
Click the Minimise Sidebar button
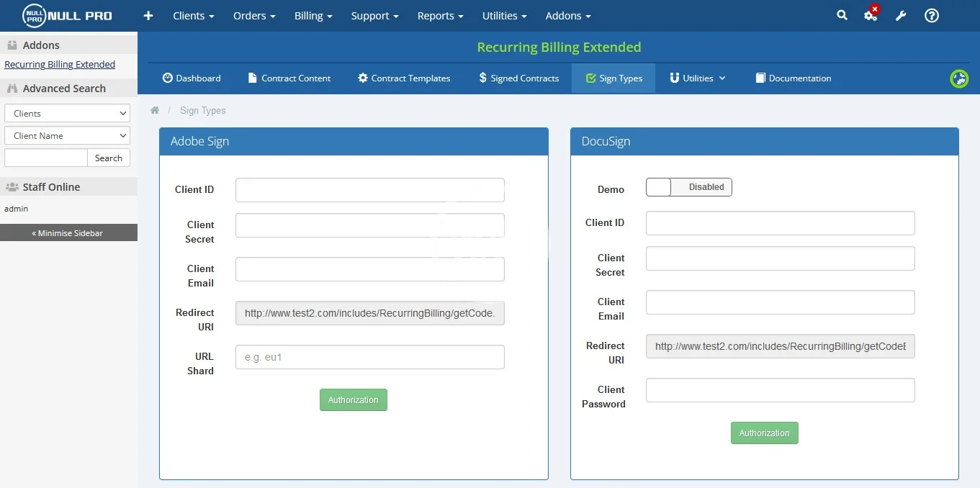[x=68, y=232]
